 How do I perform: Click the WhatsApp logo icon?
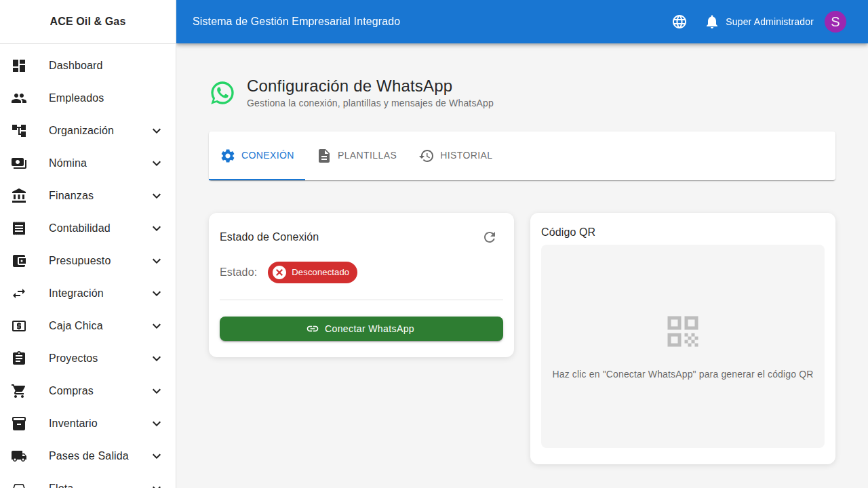tap(222, 93)
